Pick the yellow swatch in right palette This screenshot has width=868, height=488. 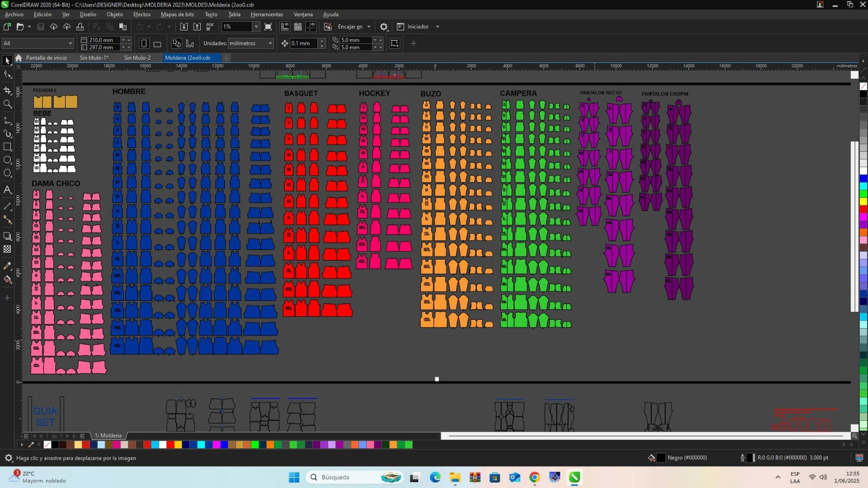[x=863, y=202]
